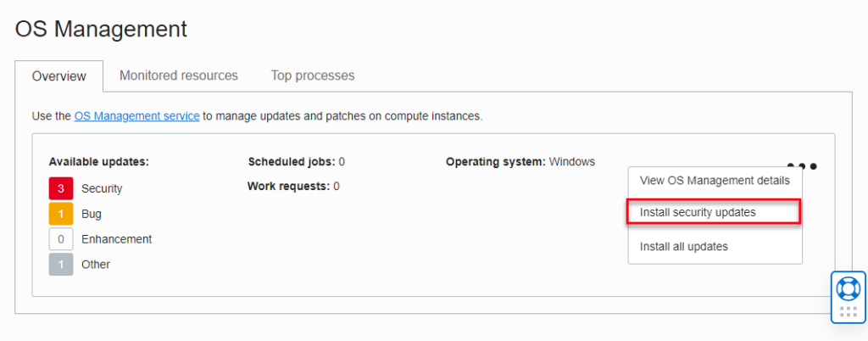Image resolution: width=868 pixels, height=341 pixels.
Task: Click the Work requests count
Action: pyautogui.click(x=336, y=186)
